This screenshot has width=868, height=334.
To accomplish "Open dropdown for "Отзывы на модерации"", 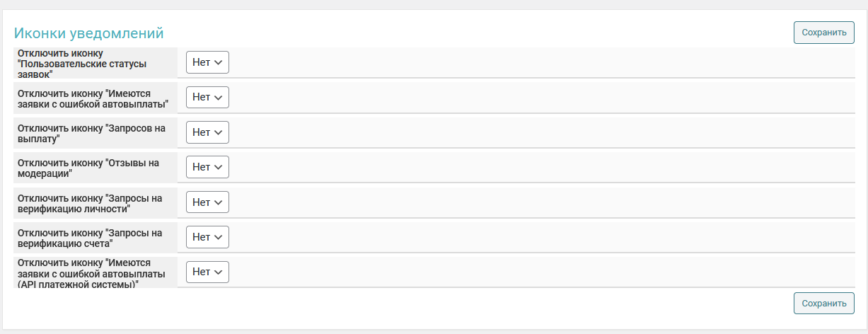I will pyautogui.click(x=207, y=167).
